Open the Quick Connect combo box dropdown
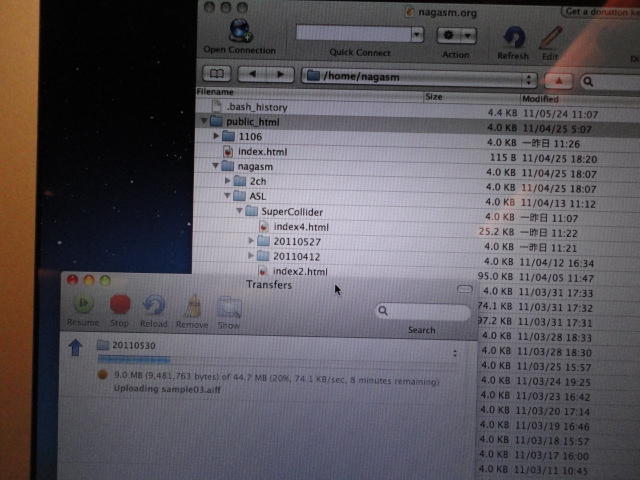 [x=417, y=34]
